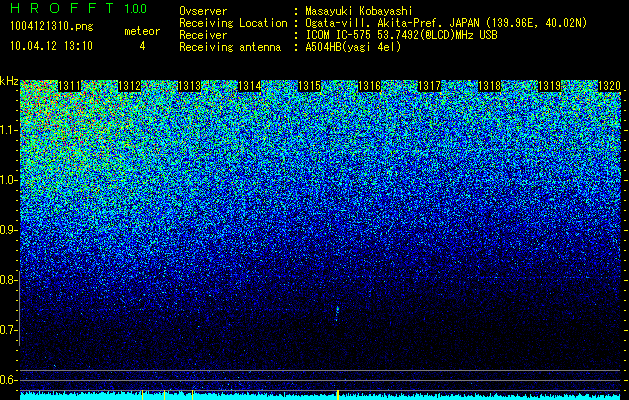The height and width of the screenshot is (400, 629).
Task: Click the Receiver field label
Action: coord(203,35)
